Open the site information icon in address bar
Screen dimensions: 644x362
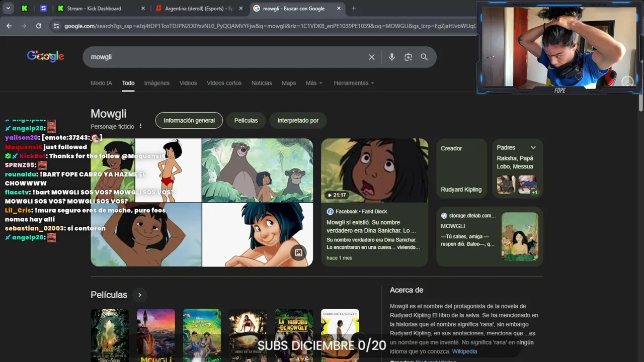[x=56, y=26]
